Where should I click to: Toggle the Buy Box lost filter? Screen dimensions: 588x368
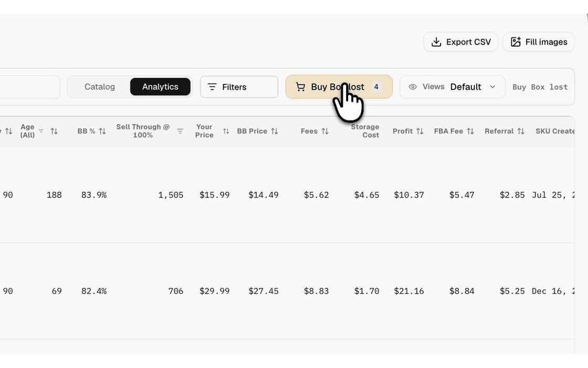(339, 87)
